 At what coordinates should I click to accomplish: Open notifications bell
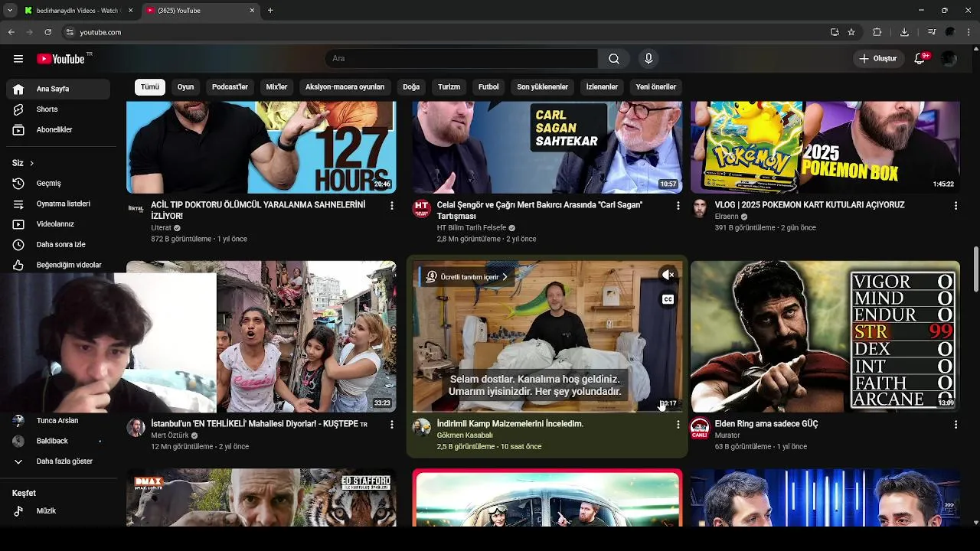(920, 59)
